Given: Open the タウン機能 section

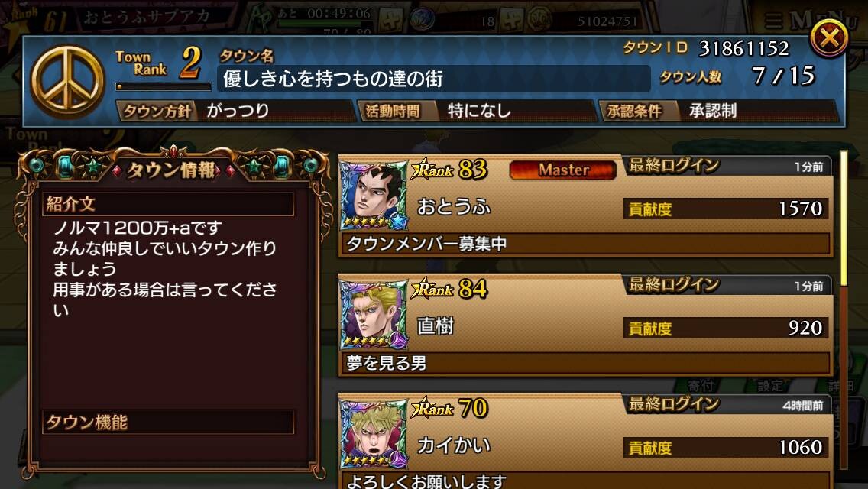Looking at the screenshot, I should pyautogui.click(x=168, y=422).
